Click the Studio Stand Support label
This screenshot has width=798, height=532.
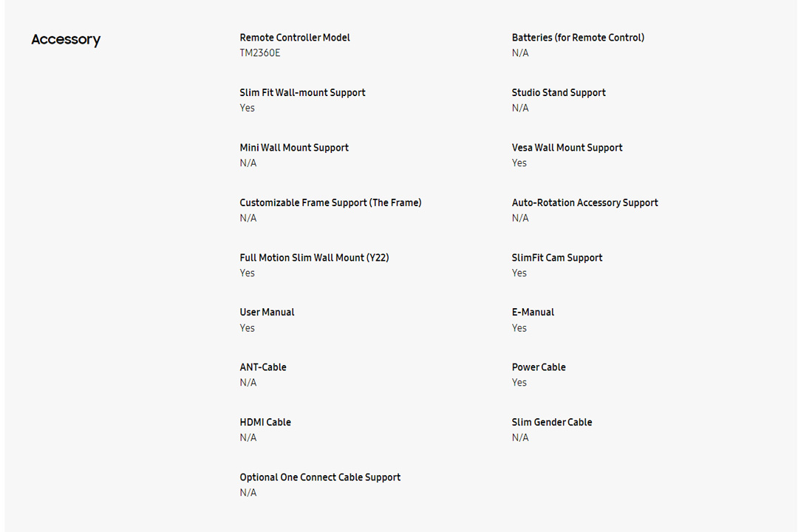(x=559, y=92)
